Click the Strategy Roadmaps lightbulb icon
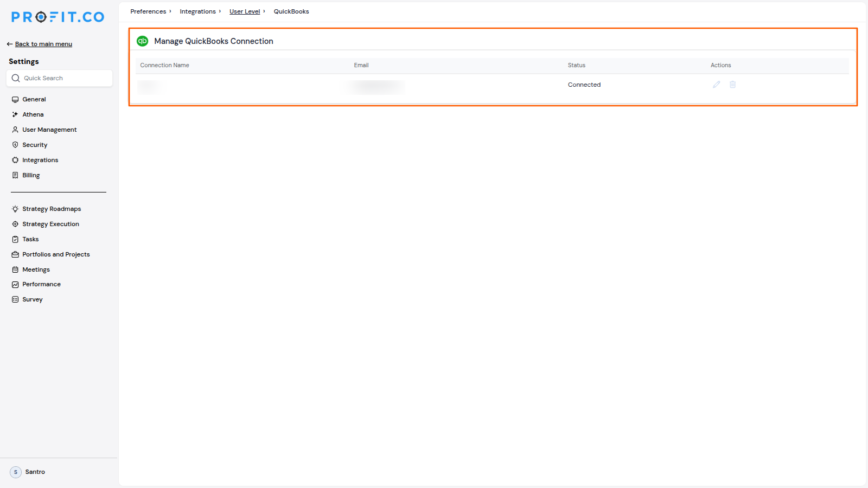 15,209
